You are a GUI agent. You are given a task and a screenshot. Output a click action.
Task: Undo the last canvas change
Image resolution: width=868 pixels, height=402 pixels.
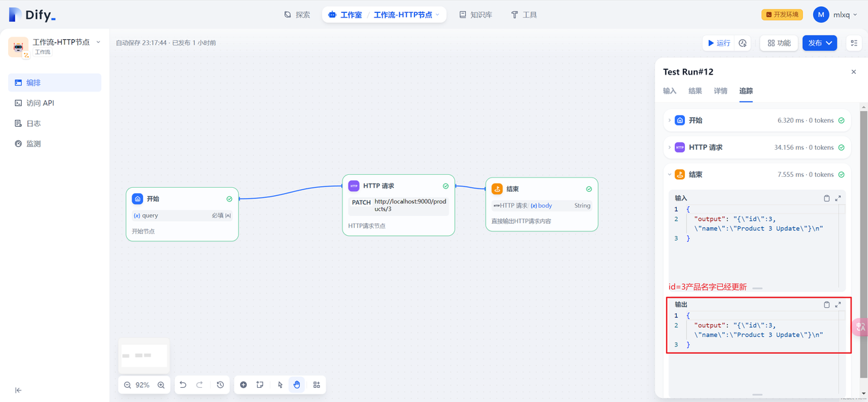pos(182,384)
